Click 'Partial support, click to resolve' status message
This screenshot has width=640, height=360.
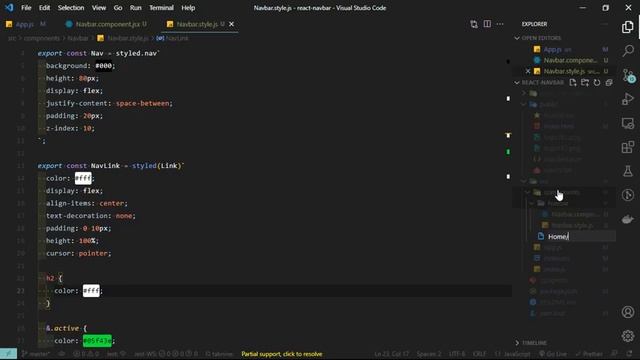282,354
